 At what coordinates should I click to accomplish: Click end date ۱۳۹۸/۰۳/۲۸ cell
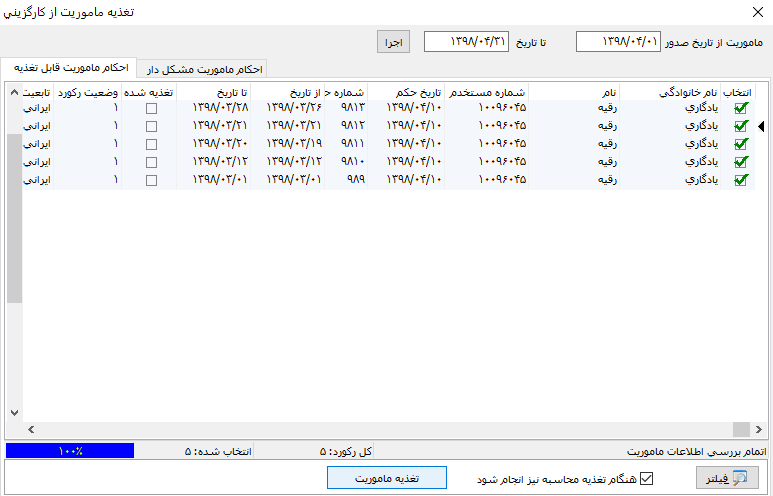(x=213, y=108)
